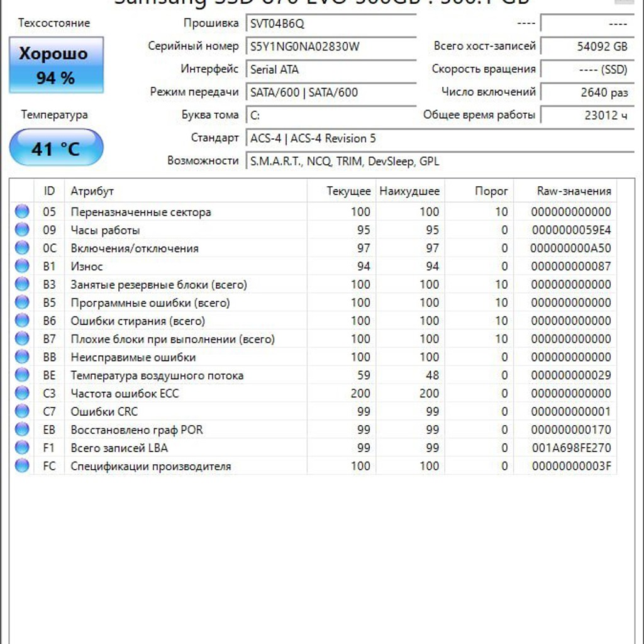The image size is (644, 644).
Task: Click raw value 001A698FE270
Action: click(x=571, y=448)
